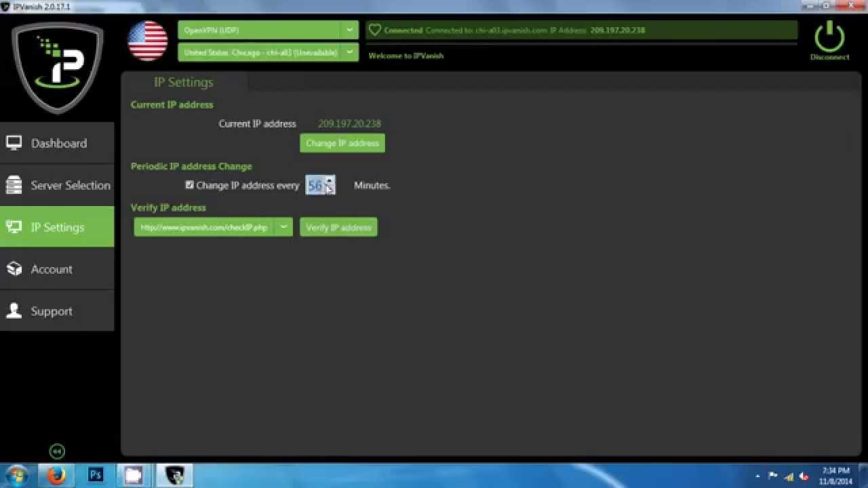
Task: Click the Change IP address button
Action: [342, 143]
